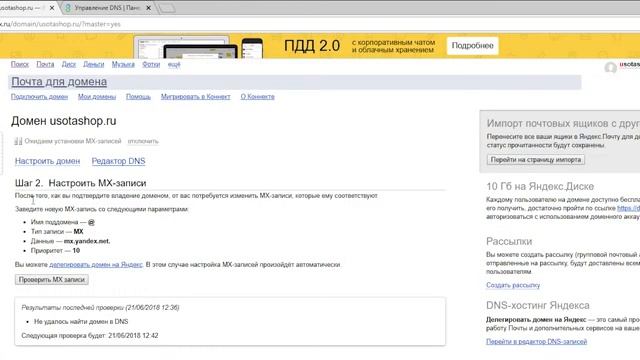Open the Помощь link
The width and height of the screenshot is (640, 360).
(x=138, y=97)
